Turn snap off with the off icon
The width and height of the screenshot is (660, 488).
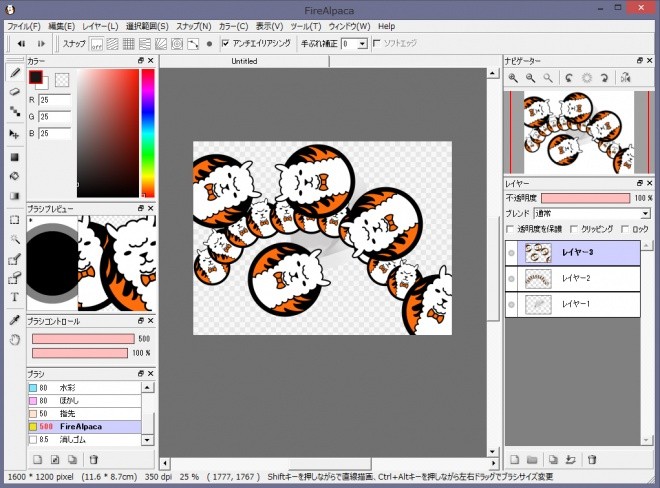coord(97,44)
